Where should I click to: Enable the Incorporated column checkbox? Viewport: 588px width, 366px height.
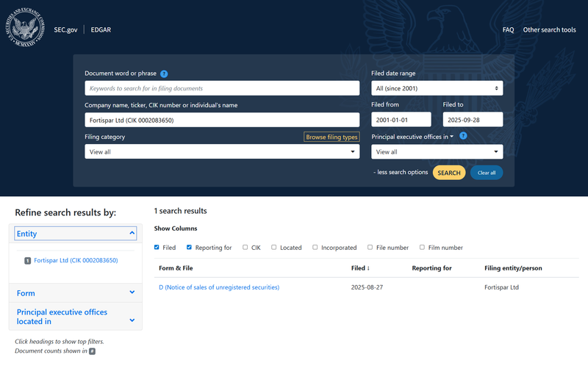coord(315,247)
